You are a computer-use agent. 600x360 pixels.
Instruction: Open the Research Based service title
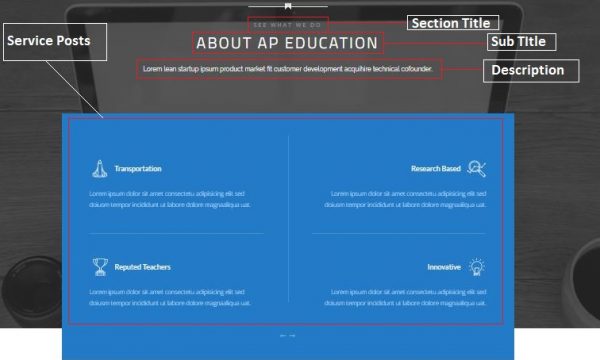click(436, 169)
